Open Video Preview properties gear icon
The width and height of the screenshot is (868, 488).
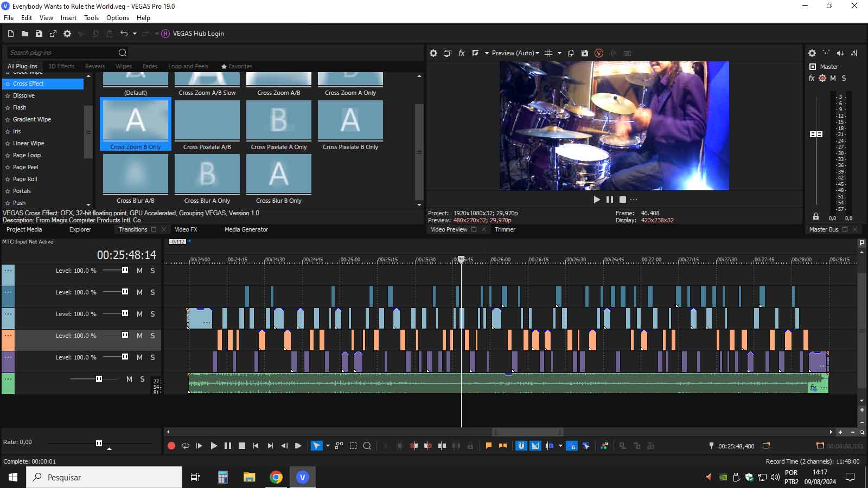coord(433,53)
